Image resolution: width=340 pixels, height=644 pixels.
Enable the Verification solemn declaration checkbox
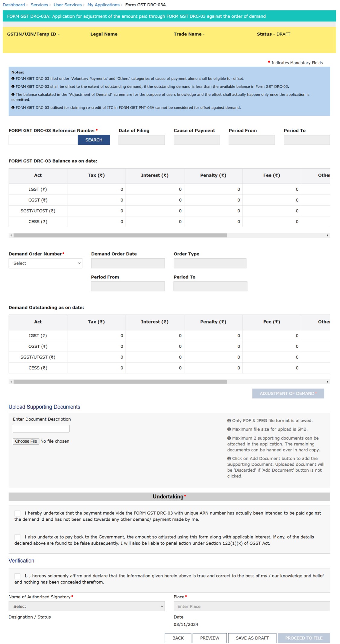pos(18,576)
